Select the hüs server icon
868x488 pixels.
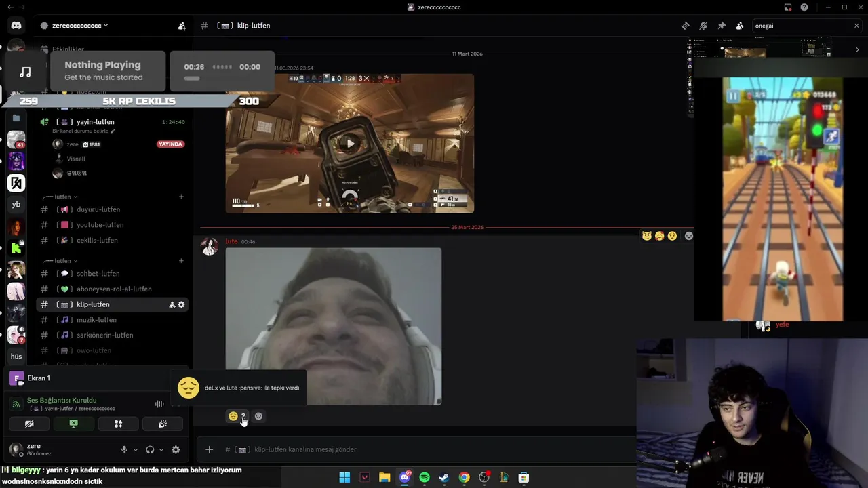[x=16, y=356]
